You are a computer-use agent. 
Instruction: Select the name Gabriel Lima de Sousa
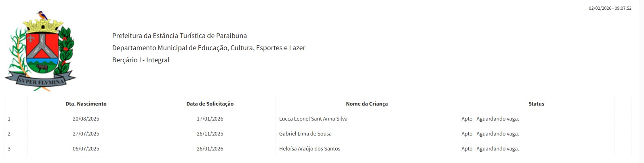[x=305, y=134]
